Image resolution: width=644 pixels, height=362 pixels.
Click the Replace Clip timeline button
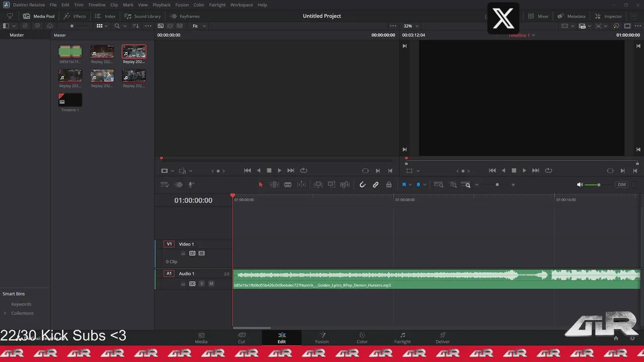pyautogui.click(x=345, y=185)
